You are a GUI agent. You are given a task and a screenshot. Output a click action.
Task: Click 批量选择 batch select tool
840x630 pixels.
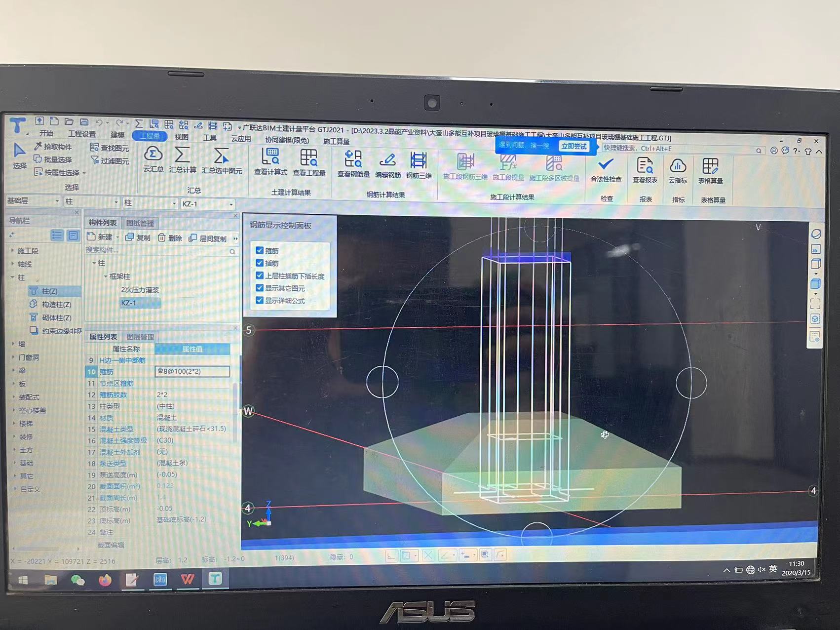53,159
